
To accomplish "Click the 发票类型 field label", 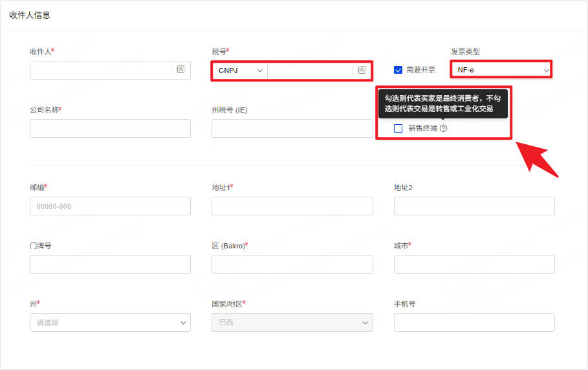I will tap(465, 52).
